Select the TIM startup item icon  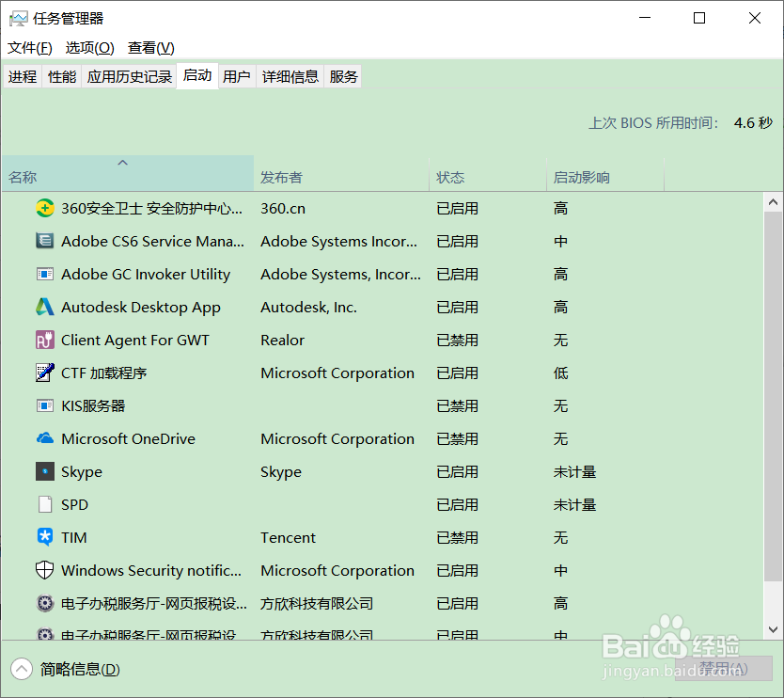click(44, 537)
